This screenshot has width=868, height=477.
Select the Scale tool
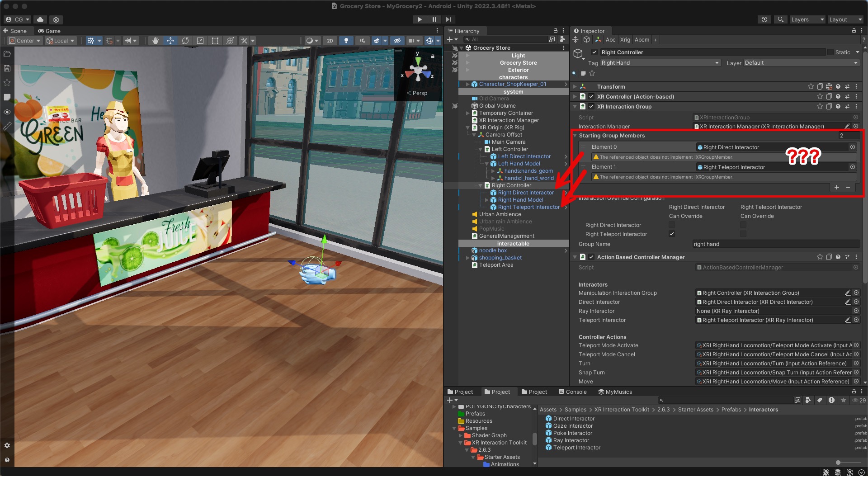[x=200, y=41]
